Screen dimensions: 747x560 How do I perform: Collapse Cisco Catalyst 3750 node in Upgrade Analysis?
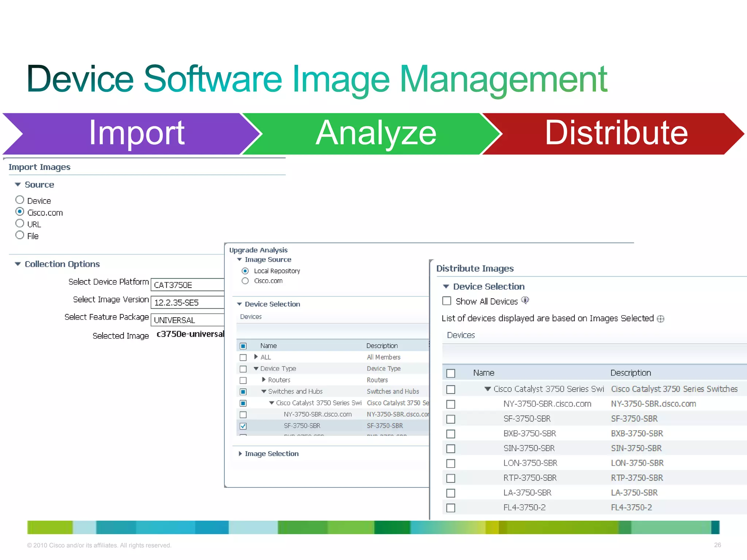271,403
